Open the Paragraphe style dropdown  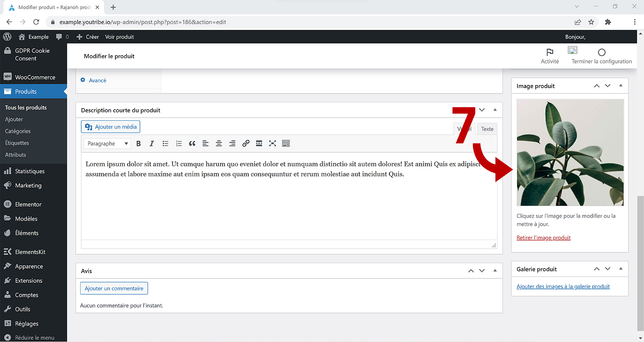point(107,143)
